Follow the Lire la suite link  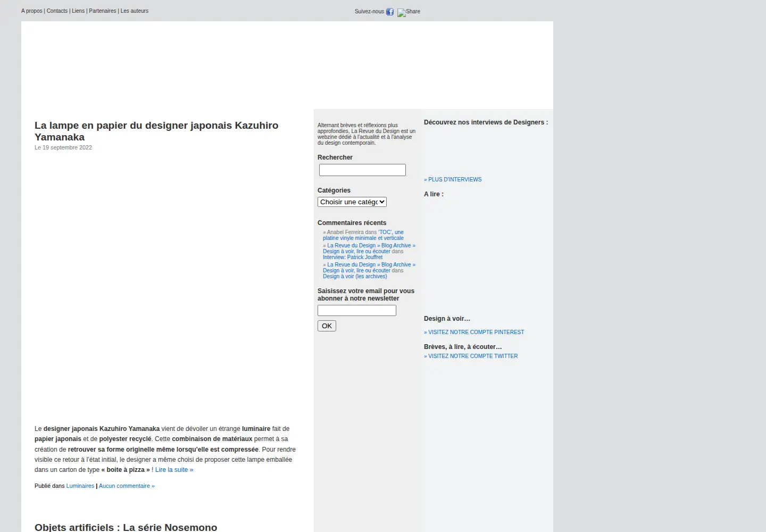click(x=174, y=470)
